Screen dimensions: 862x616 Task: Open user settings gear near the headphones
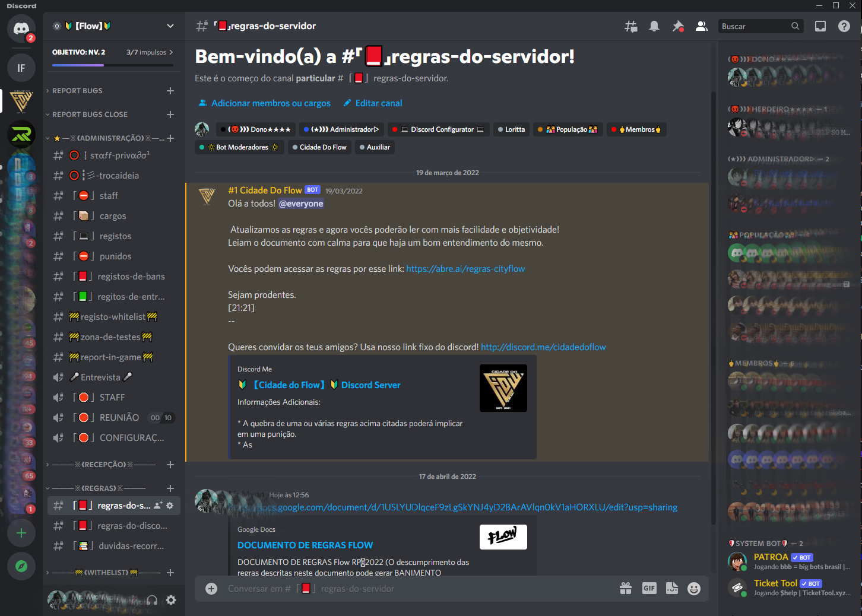(171, 600)
